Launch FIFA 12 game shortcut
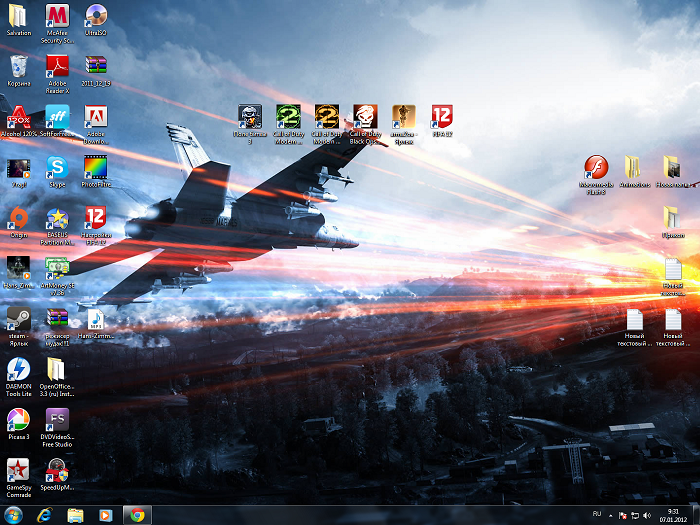 click(x=442, y=117)
